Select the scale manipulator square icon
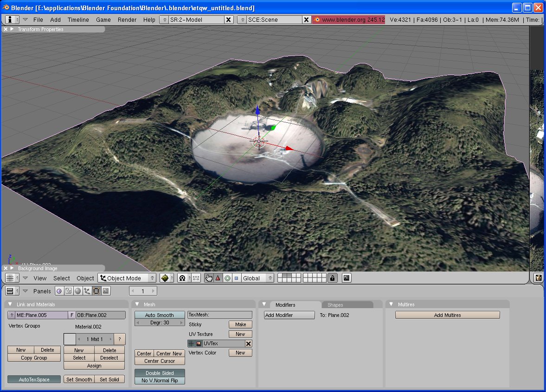This screenshot has width=546, height=392. tap(236, 278)
